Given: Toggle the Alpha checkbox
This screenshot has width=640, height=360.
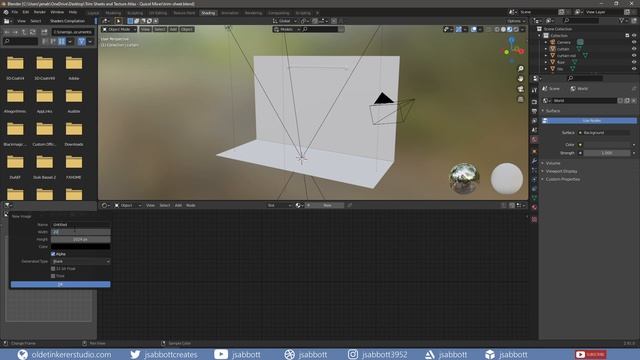Looking at the screenshot, I should [x=53, y=254].
